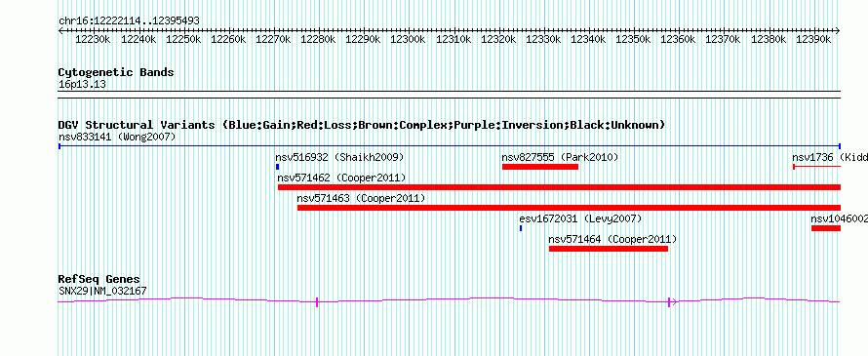
Task: Click the 12350k ruler tick label
Action: tap(634, 39)
